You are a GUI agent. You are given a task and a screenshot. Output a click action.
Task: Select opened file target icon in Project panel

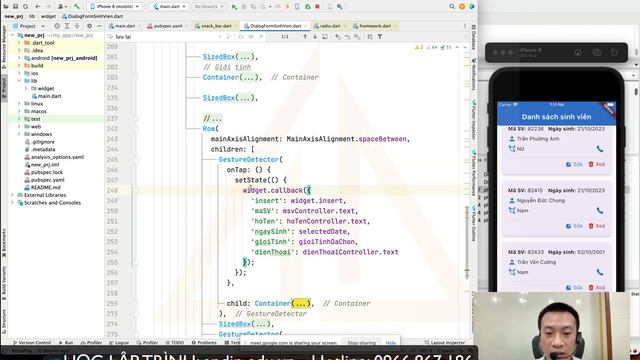pos(57,26)
